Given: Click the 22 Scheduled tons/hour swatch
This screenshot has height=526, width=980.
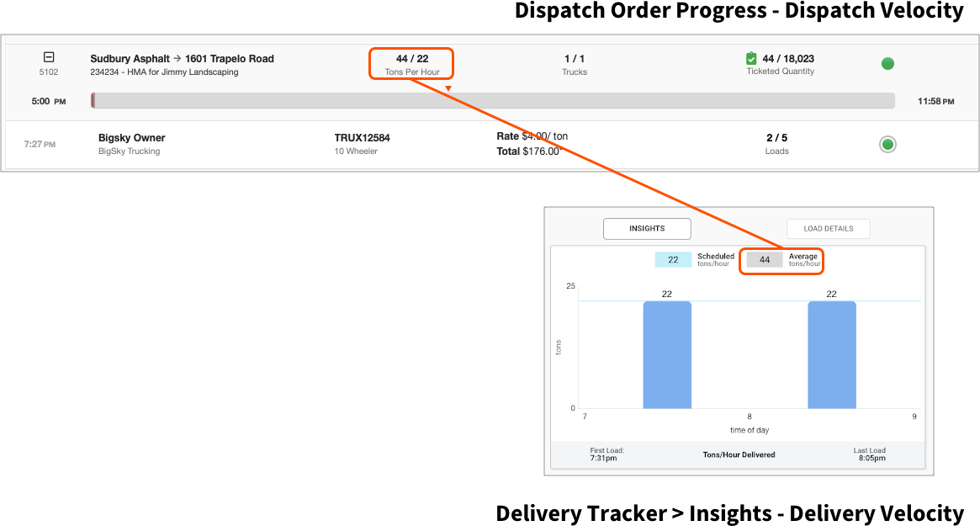Looking at the screenshot, I should pyautogui.click(x=673, y=259).
